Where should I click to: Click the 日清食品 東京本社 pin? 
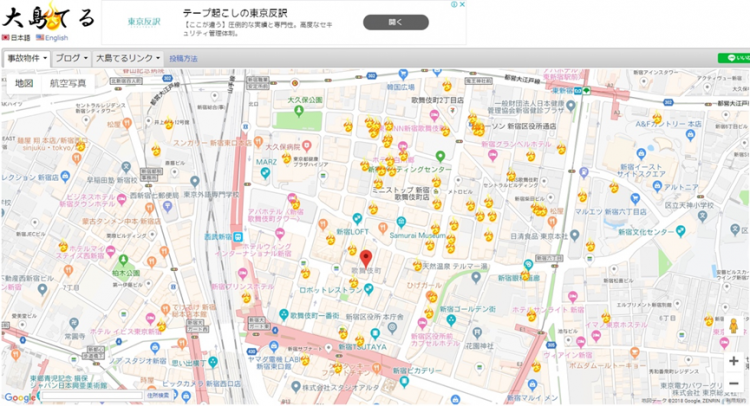click(x=575, y=235)
